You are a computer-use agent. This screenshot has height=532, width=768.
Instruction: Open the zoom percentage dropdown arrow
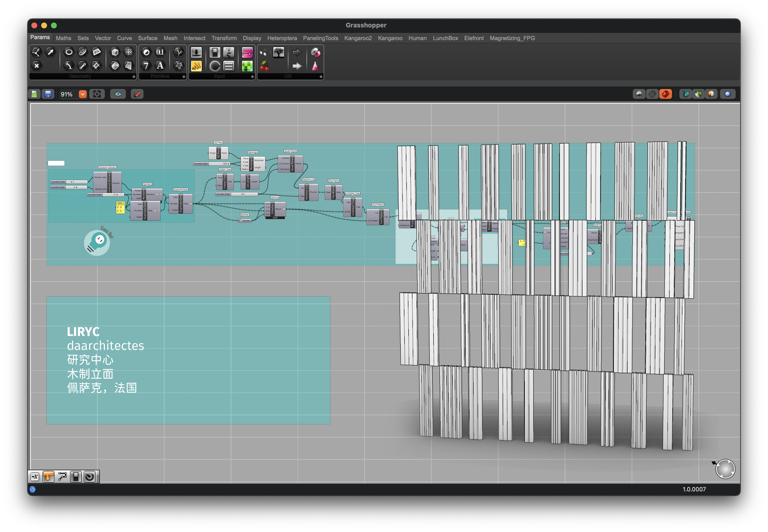click(x=82, y=94)
